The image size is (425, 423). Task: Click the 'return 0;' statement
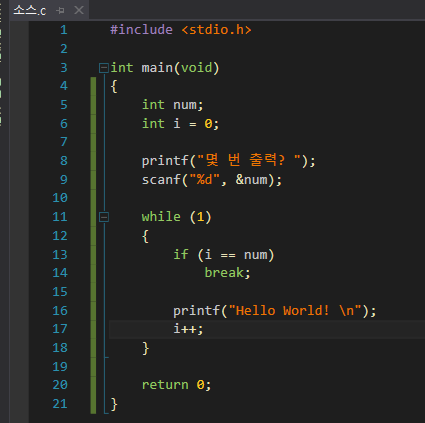pyautogui.click(x=176, y=385)
